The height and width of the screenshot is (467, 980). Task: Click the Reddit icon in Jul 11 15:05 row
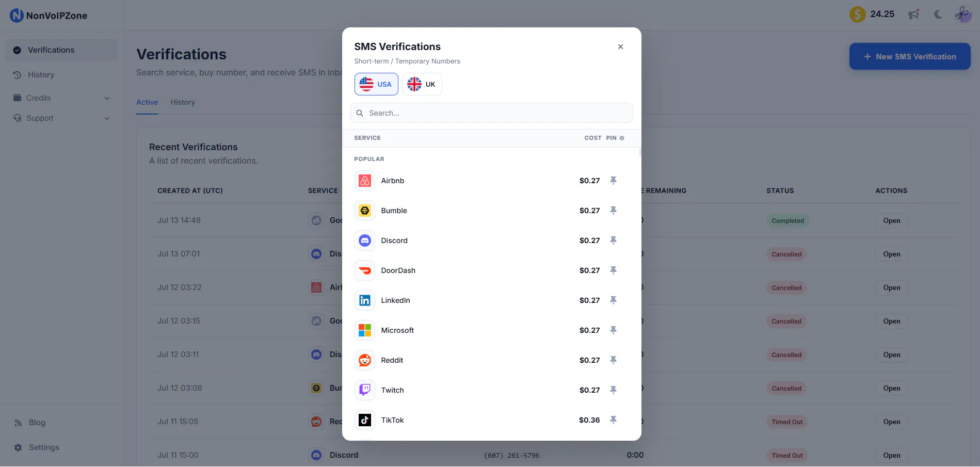(316, 422)
